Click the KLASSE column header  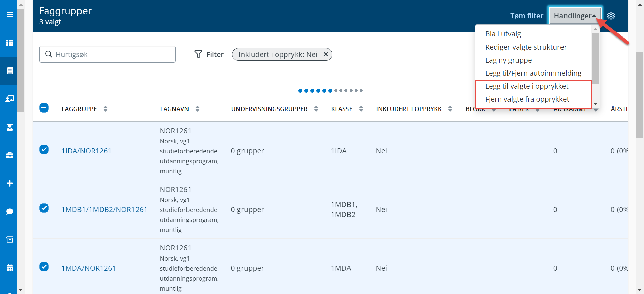click(x=342, y=109)
